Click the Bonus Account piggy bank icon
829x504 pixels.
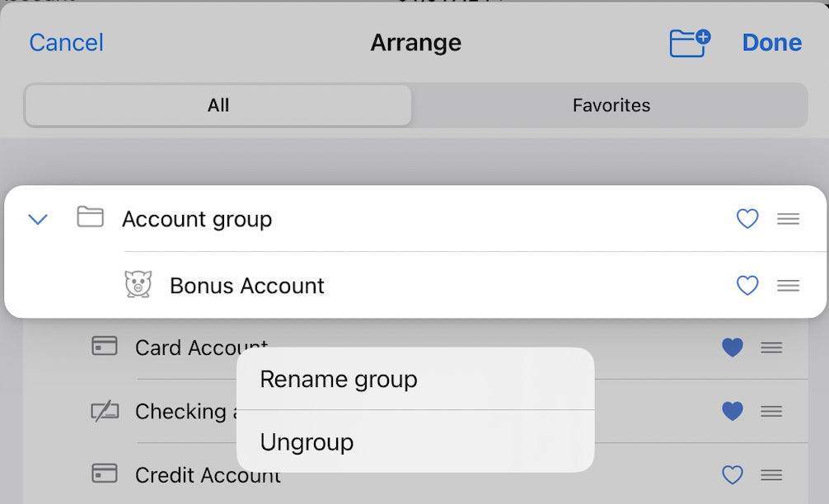pos(138,285)
